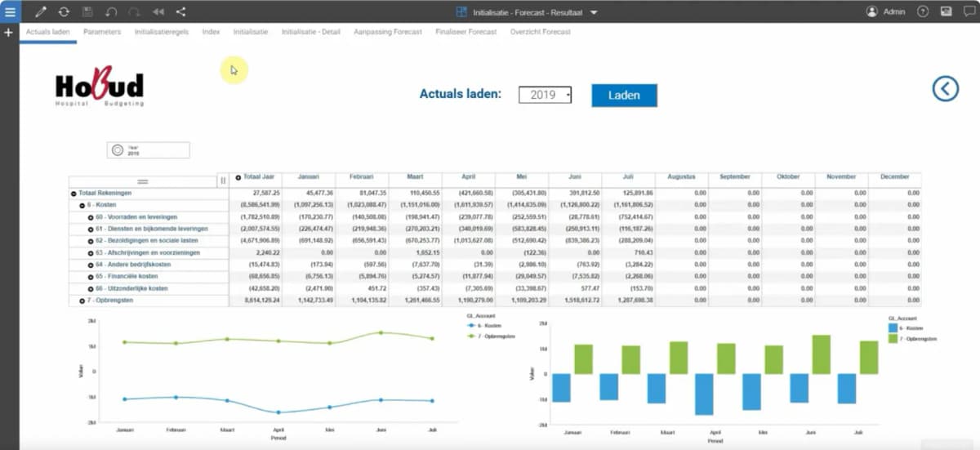Click the rewind double-arrow icon

pos(158,12)
